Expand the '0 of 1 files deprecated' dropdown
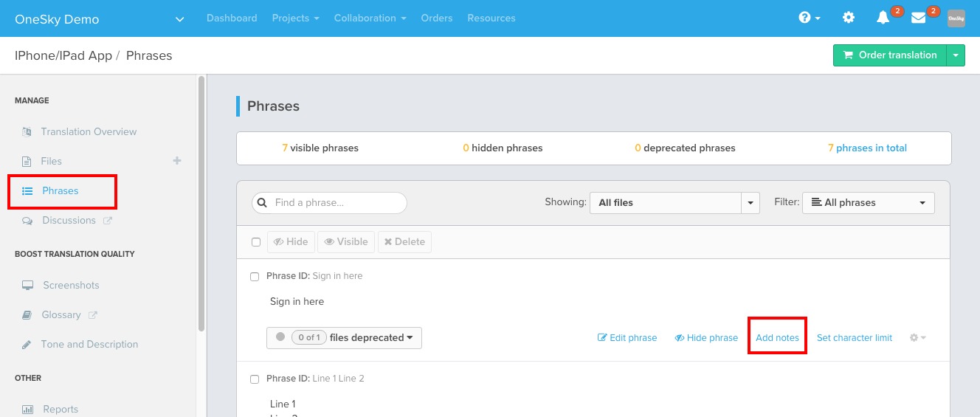Image resolution: width=980 pixels, height=417 pixels. pyautogui.click(x=344, y=338)
